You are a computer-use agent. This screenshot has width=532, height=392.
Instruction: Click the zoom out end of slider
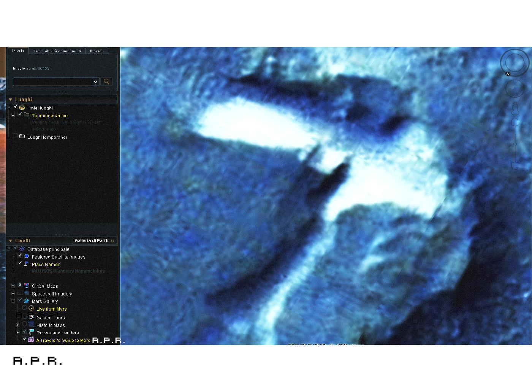[x=515, y=166]
